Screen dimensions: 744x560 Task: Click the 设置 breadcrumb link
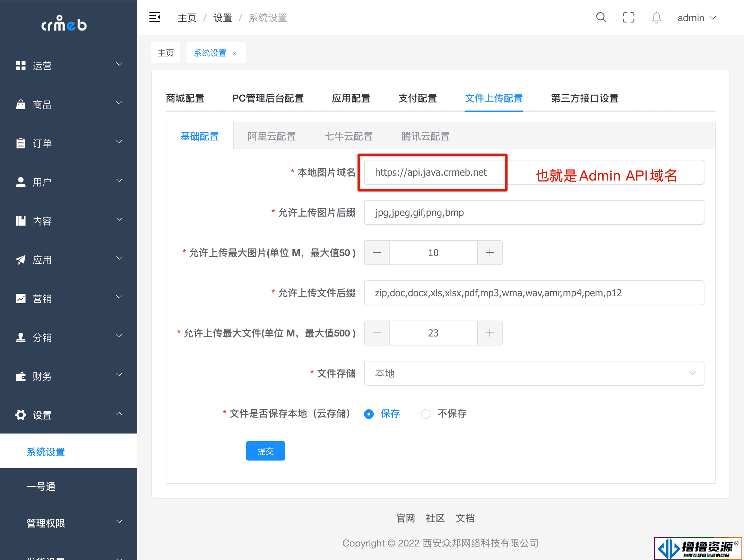(x=223, y=18)
